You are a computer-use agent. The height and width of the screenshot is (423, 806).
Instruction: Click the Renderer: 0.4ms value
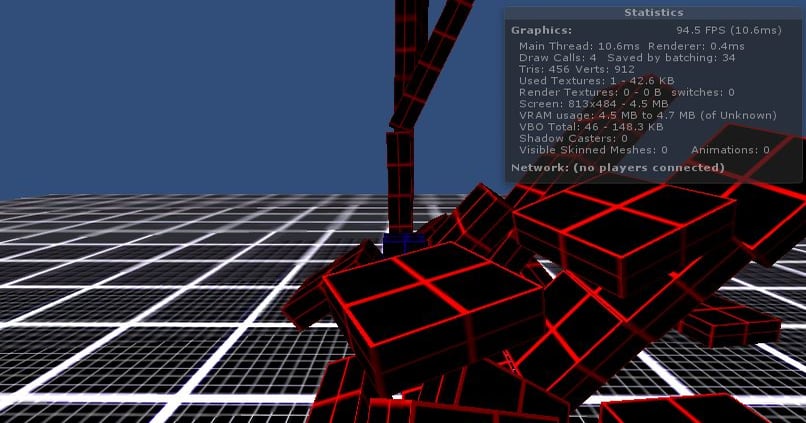(696, 46)
